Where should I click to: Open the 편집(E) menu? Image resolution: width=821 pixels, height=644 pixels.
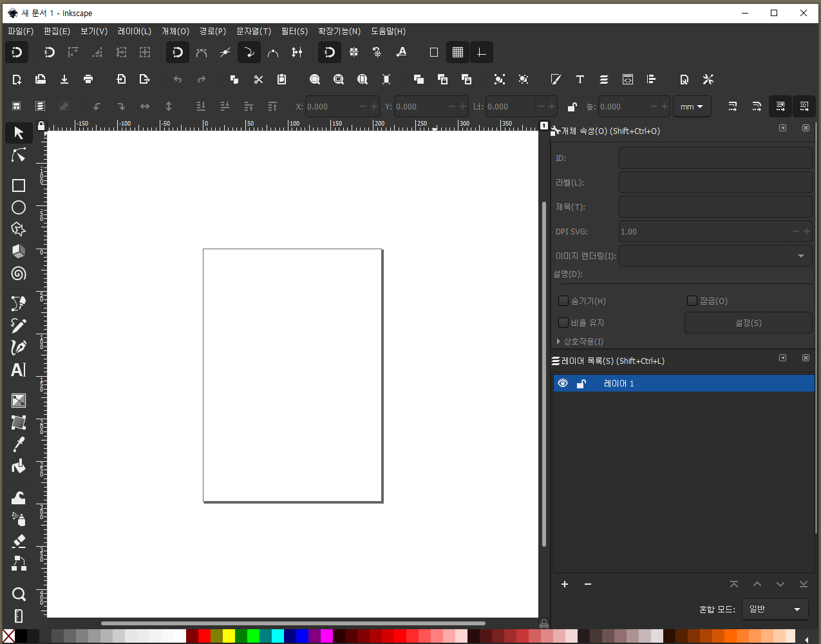57,31
